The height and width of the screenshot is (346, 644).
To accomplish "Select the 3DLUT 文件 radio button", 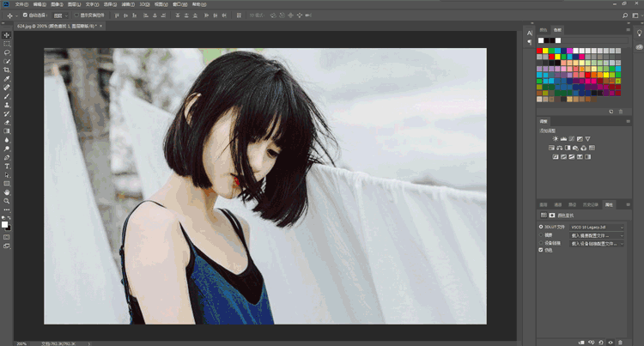I will (541, 227).
